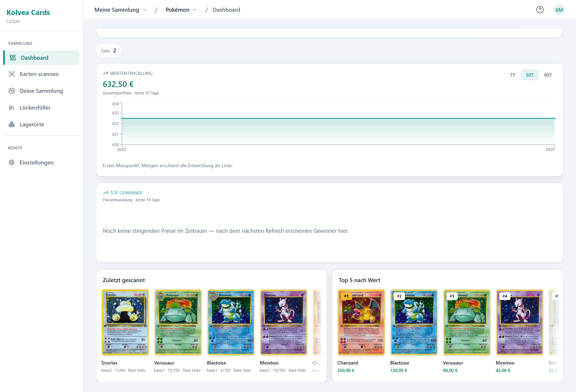Open #2 Blastoise card in Top 5

click(x=414, y=322)
